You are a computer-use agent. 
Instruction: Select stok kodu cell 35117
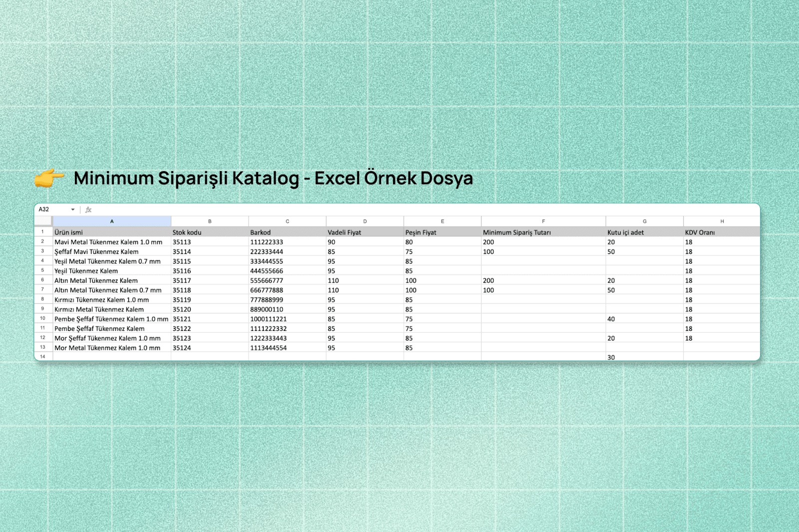[210, 280]
